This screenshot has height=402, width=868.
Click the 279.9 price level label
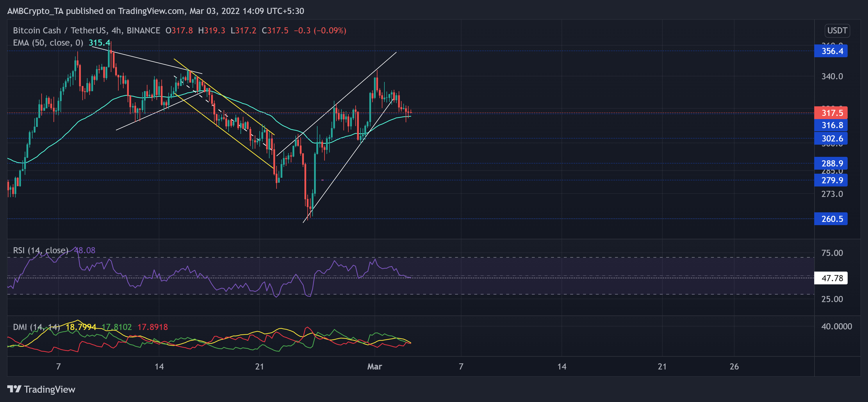tap(830, 180)
